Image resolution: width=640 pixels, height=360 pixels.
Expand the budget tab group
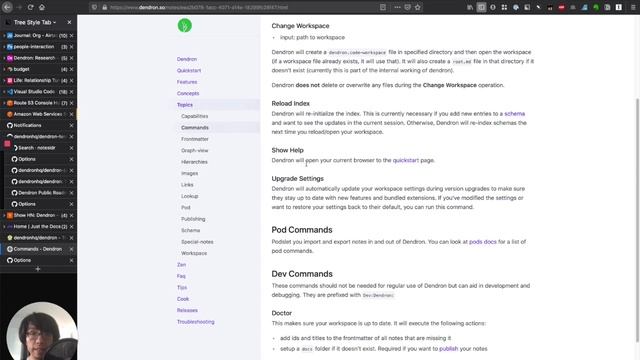[x=4, y=69]
